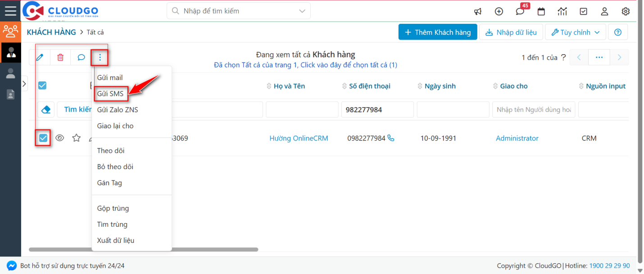Click the megaphone announcements icon
This screenshot has height=274, width=644.
pos(478,11)
